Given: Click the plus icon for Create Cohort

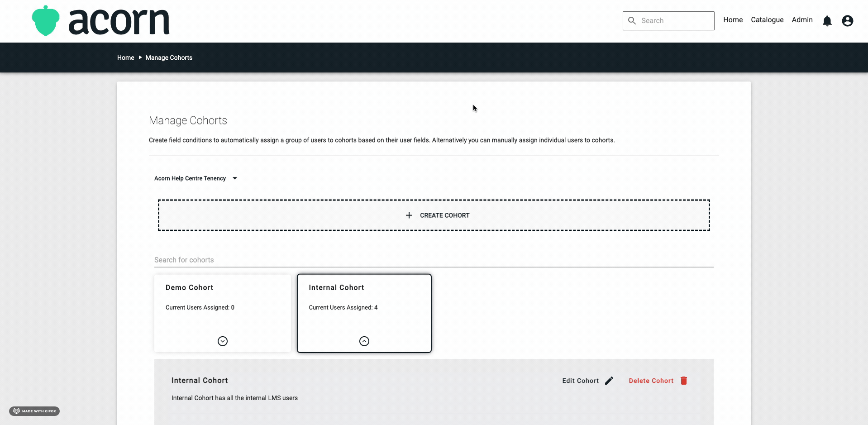Looking at the screenshot, I should [409, 215].
